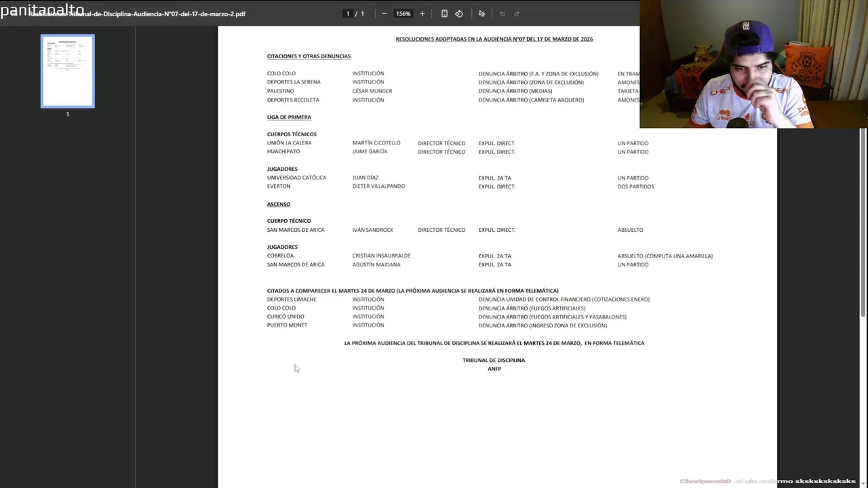Click 'CITACIONES Y OTRAS DENUNCIAS' heading
This screenshot has height=488, width=868.
pyautogui.click(x=309, y=56)
